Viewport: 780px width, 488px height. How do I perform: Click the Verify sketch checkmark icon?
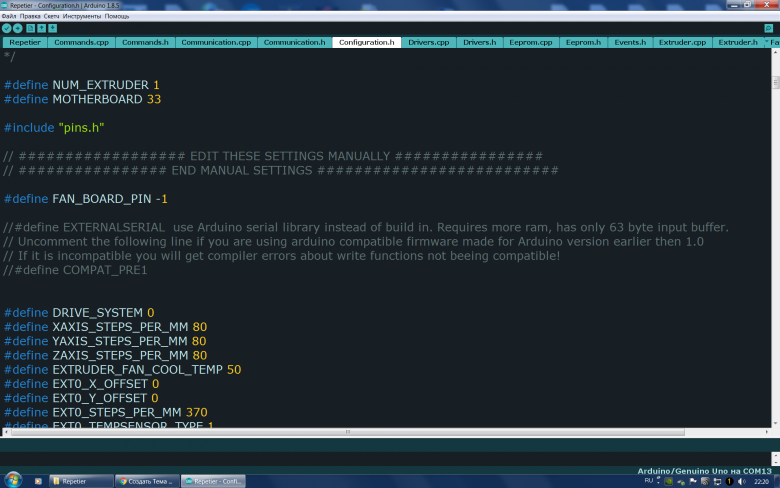pyautogui.click(x=7, y=28)
